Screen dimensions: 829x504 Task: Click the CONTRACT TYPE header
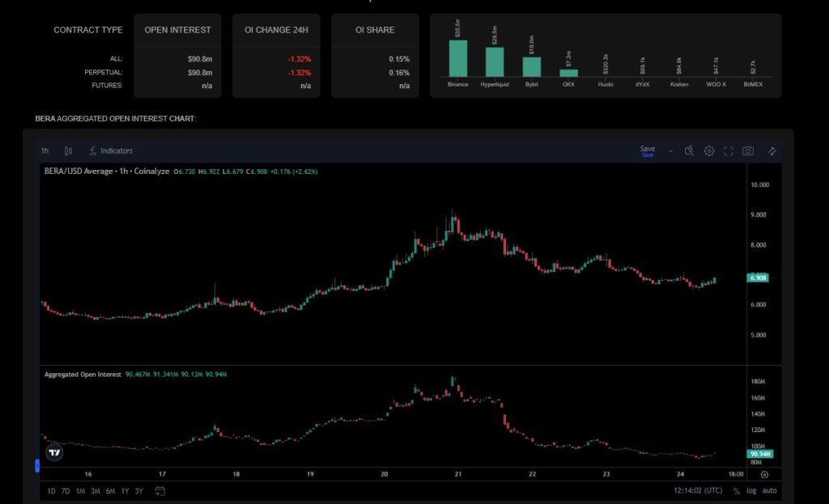[87, 30]
